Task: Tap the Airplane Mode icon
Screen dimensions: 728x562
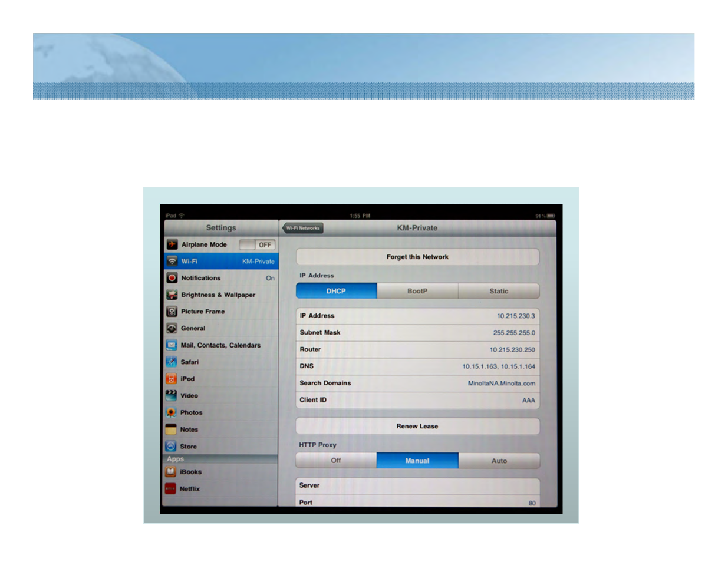Action: pos(172,244)
